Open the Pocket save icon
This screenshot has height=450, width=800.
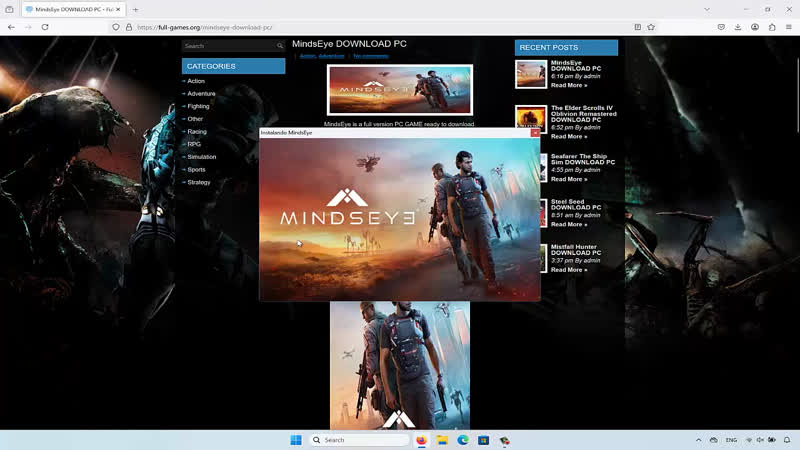click(x=721, y=27)
